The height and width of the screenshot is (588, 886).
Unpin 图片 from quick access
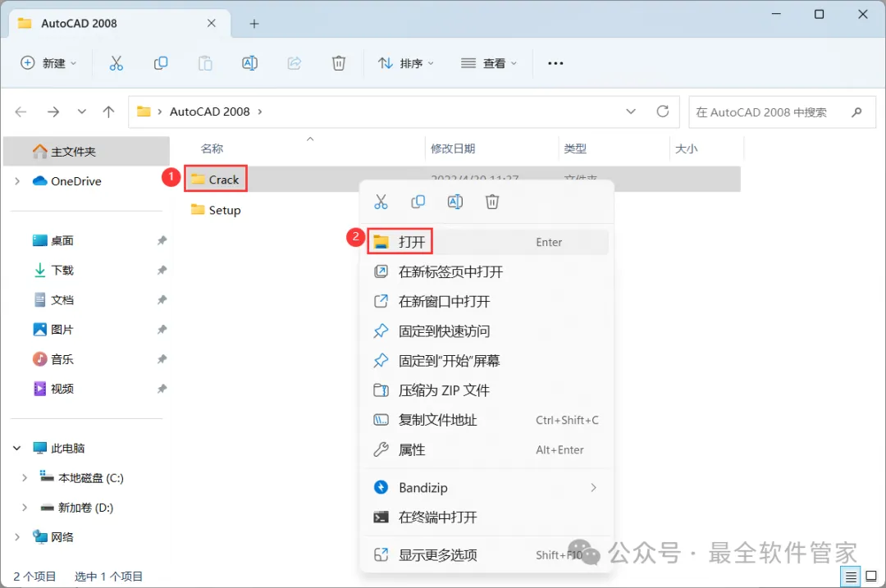pyautogui.click(x=162, y=330)
